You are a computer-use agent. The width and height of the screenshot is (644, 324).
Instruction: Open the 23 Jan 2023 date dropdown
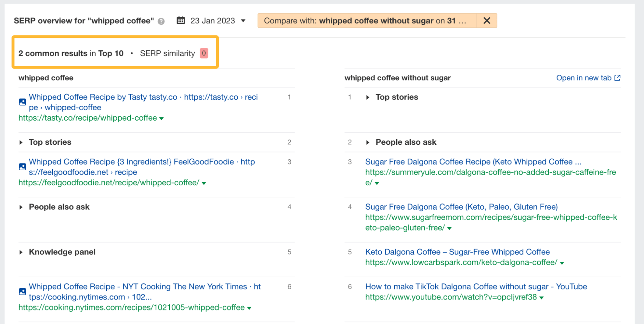click(243, 20)
